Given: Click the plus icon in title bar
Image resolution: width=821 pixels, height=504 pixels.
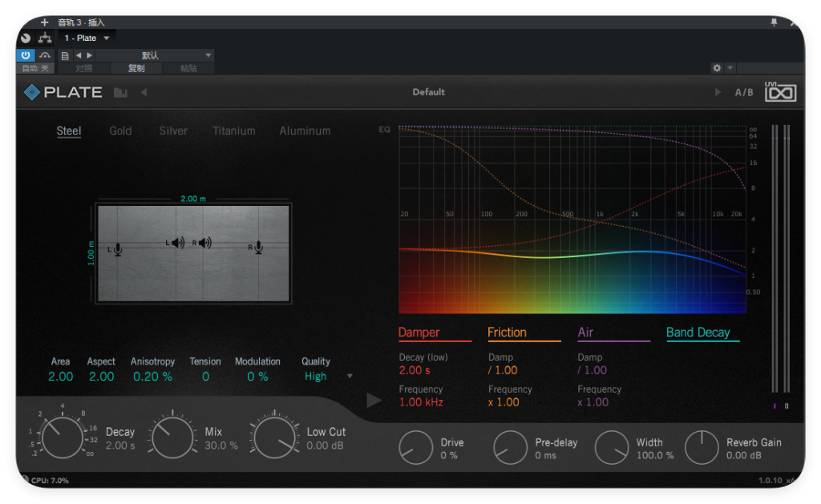Looking at the screenshot, I should (45, 22).
